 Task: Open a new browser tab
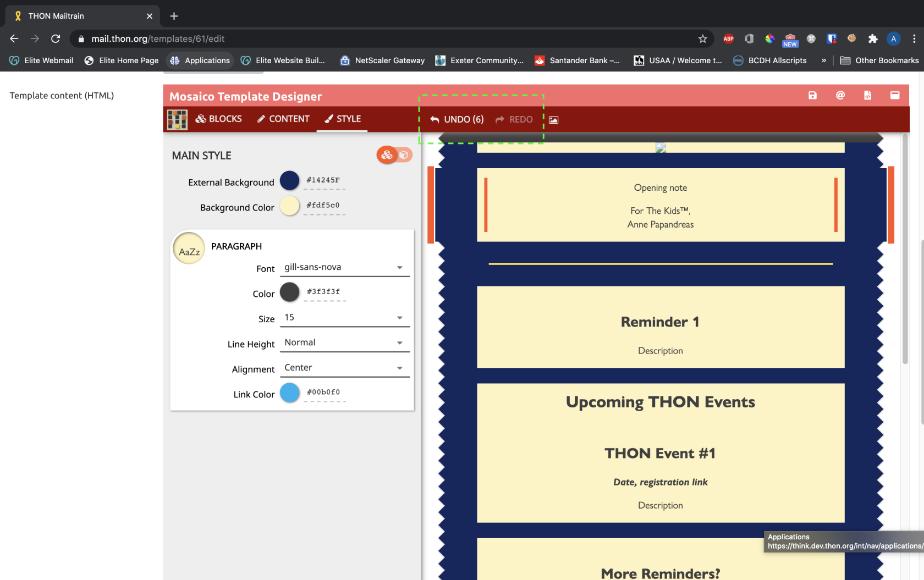[174, 16]
